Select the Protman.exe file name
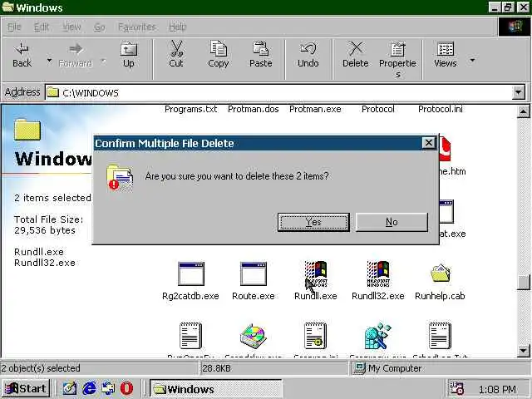Screen dimensions: 532x399 315,109
